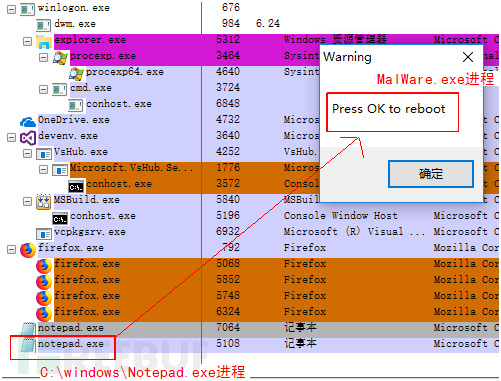Select the winlogon.exe process row
The width and height of the screenshot is (501, 381).
(x=250, y=8)
